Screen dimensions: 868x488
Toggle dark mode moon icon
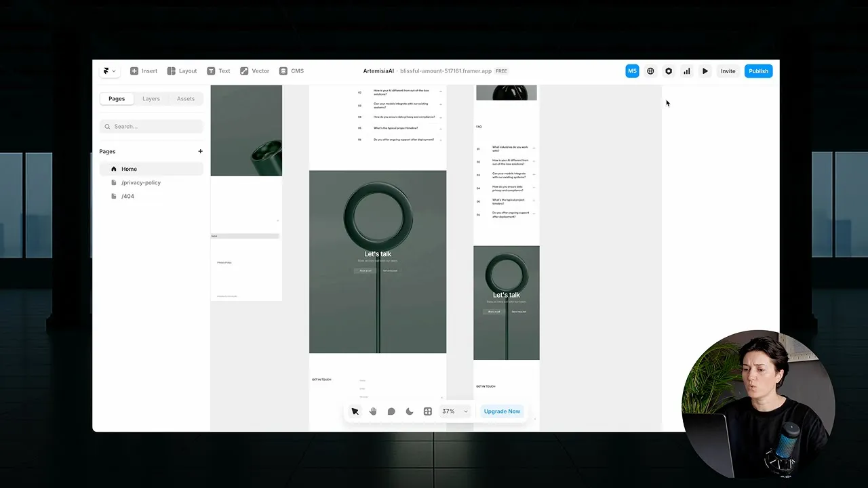pyautogui.click(x=410, y=411)
